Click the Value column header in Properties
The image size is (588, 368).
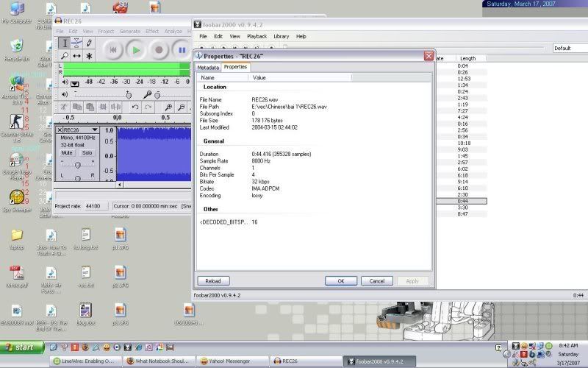(300, 77)
